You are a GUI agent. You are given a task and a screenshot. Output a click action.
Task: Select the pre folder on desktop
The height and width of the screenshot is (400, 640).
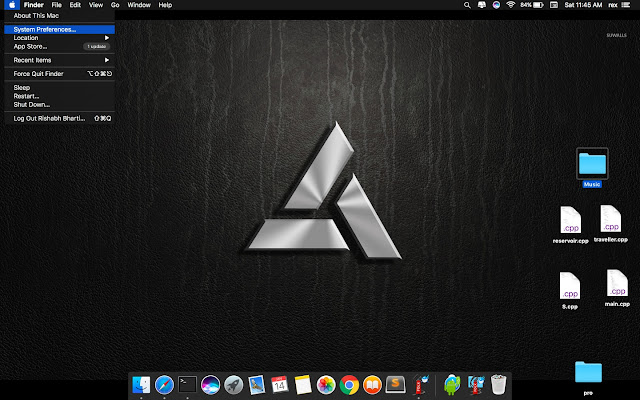point(588,378)
